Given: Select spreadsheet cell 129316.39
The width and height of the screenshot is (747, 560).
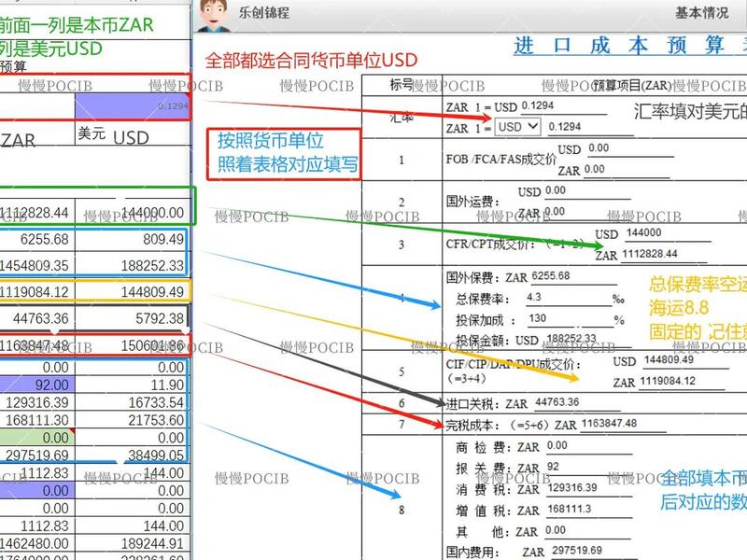Looking at the screenshot, I should coord(37,402).
